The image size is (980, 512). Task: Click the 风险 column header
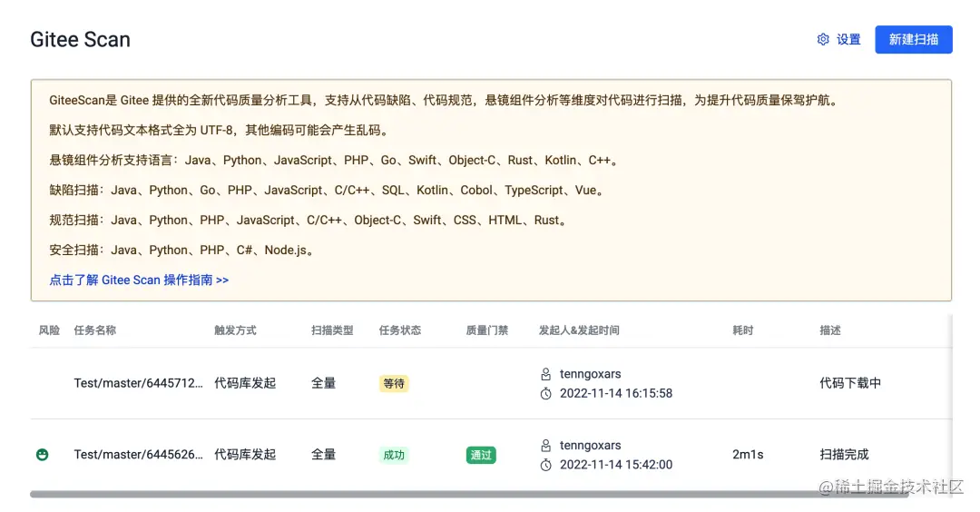(49, 330)
